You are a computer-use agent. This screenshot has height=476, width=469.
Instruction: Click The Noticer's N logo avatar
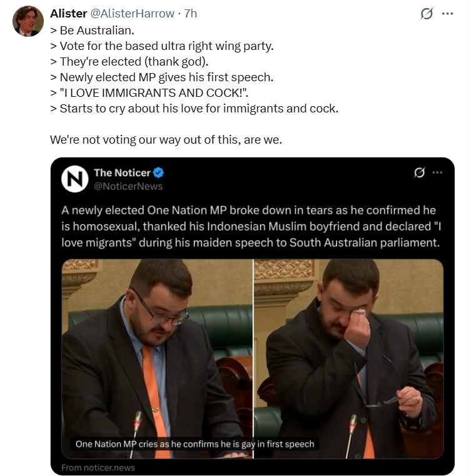(x=75, y=179)
